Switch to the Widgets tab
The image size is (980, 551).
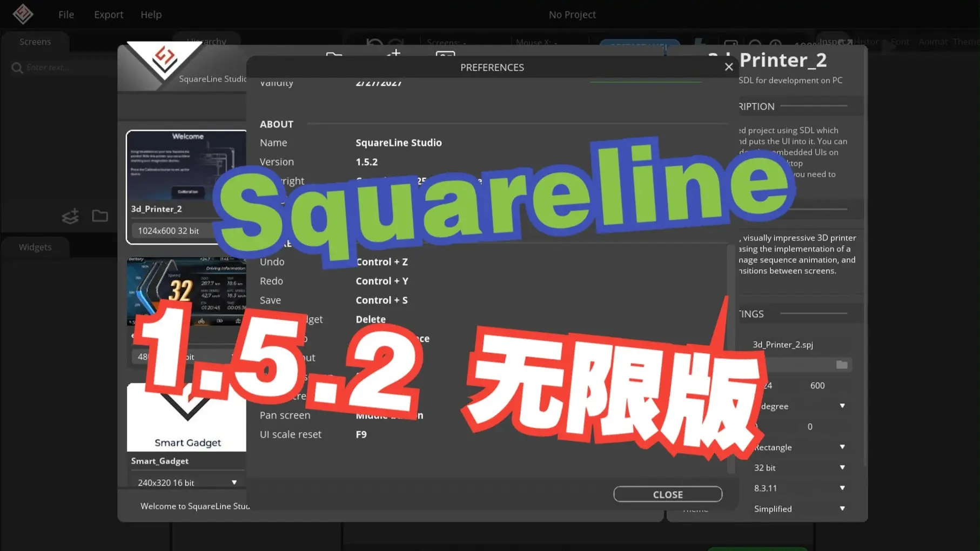point(35,247)
